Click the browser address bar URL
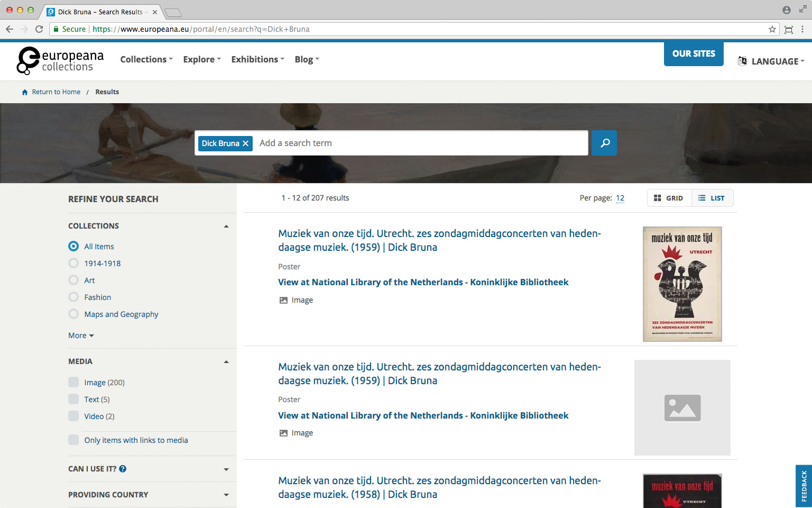This screenshot has height=508, width=812. click(201, 29)
